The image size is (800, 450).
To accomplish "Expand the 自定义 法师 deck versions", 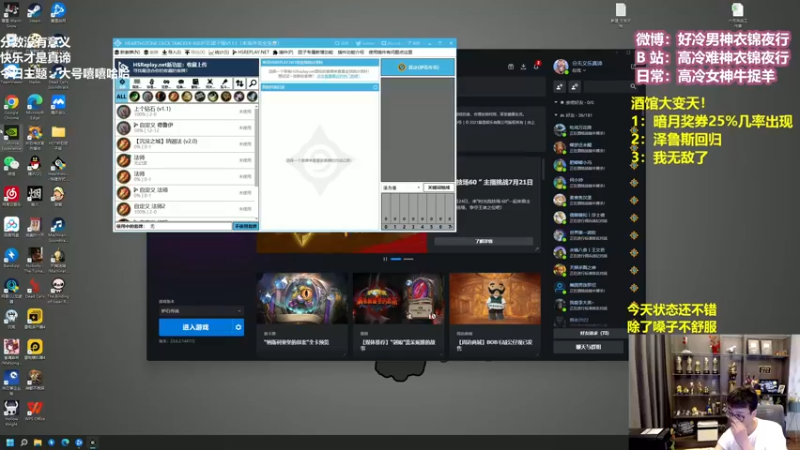I will pos(136,190).
